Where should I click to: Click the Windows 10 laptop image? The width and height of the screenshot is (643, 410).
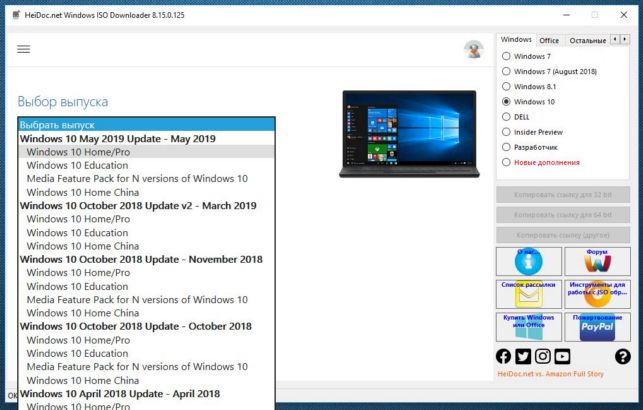point(409,134)
